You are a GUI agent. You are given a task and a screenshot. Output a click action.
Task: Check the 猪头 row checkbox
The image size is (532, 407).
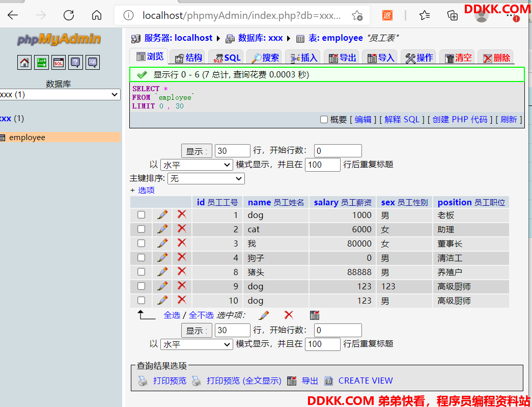(141, 272)
